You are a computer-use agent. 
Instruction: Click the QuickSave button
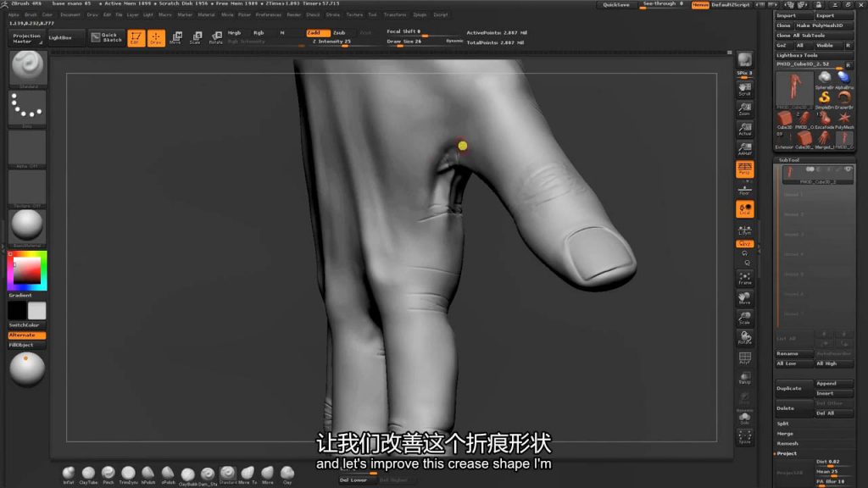click(615, 4)
